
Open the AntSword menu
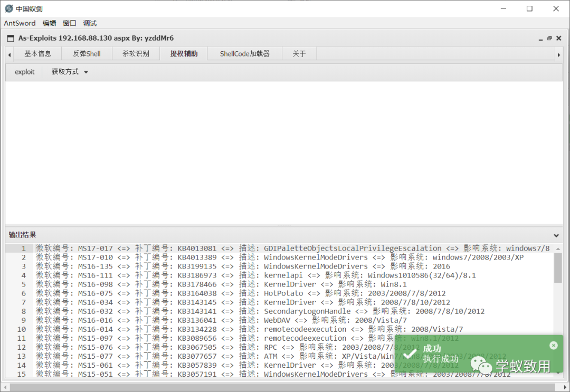(20, 23)
